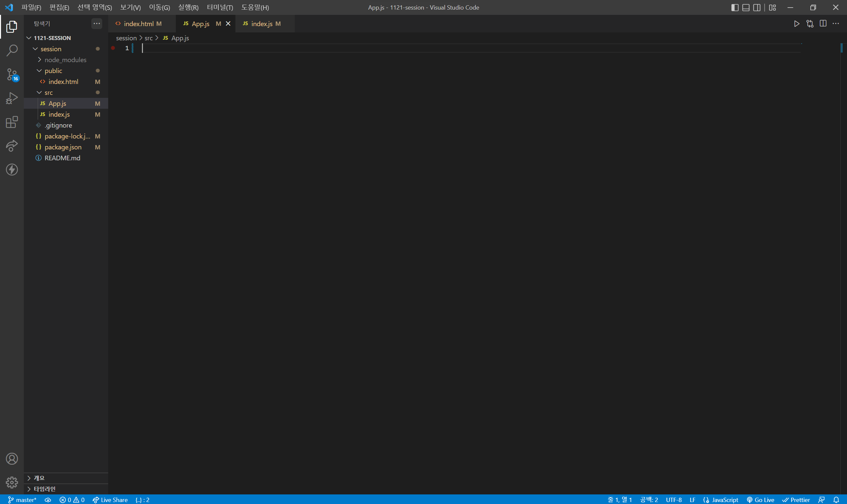Collapse the public folder

(53, 71)
